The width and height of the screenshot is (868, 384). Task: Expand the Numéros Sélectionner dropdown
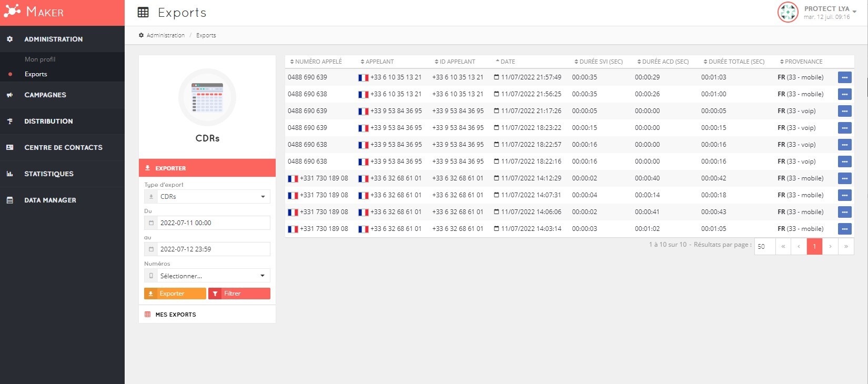207,276
